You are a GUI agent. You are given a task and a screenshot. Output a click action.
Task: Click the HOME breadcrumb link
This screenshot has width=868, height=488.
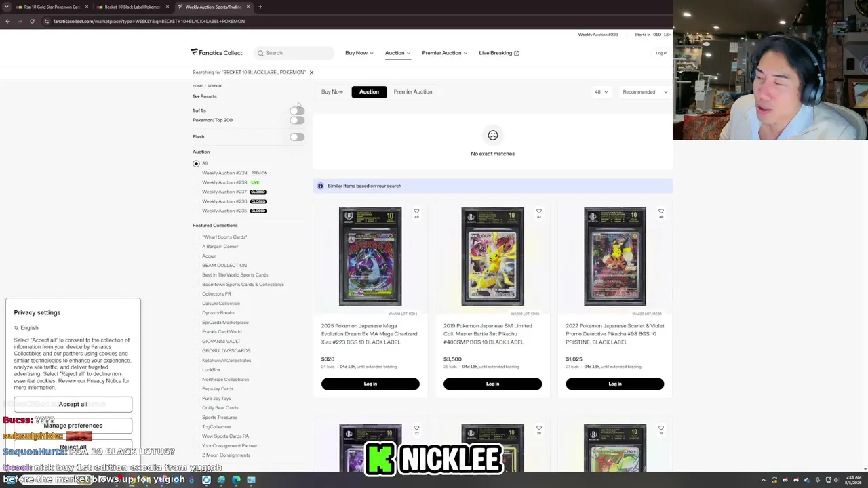click(197, 86)
